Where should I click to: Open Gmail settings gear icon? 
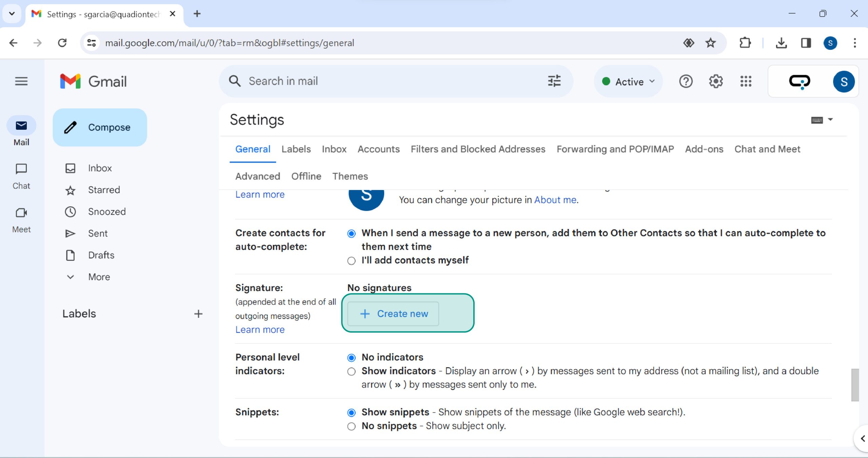[715, 81]
